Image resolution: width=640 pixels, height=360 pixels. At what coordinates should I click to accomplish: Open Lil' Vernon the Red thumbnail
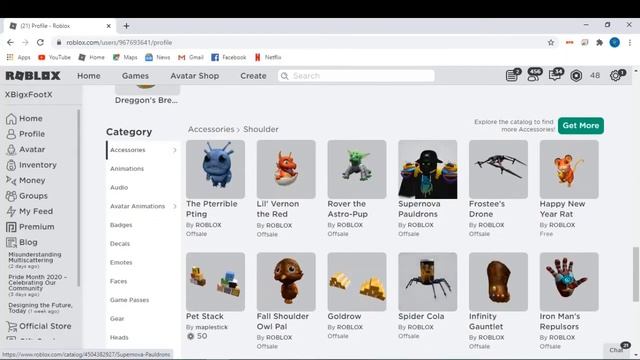coord(286,169)
